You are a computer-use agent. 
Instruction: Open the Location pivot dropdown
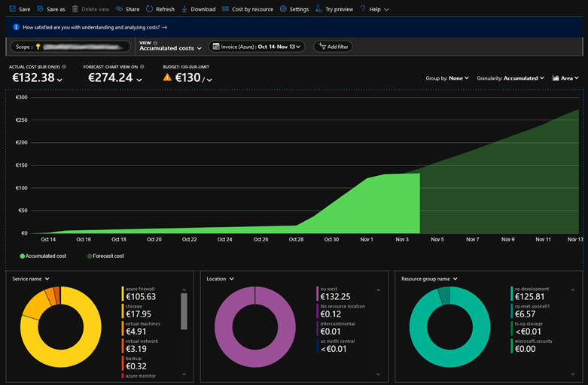click(220, 279)
